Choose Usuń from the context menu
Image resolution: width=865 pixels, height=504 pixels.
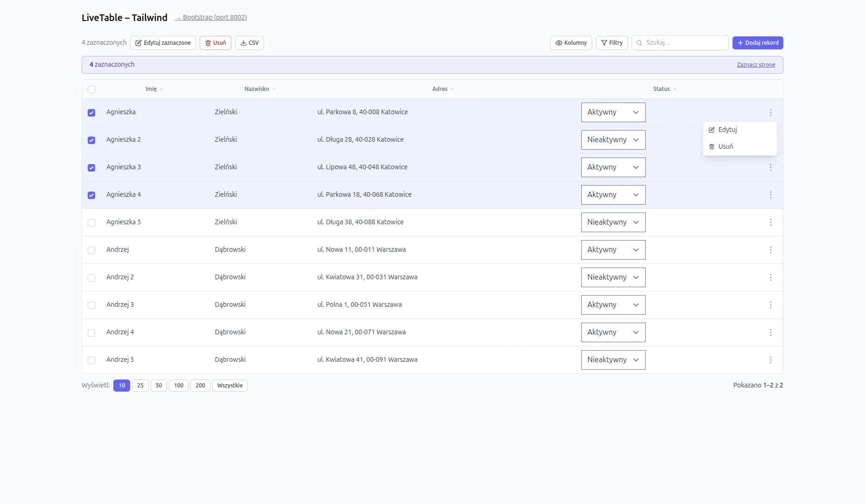(726, 146)
